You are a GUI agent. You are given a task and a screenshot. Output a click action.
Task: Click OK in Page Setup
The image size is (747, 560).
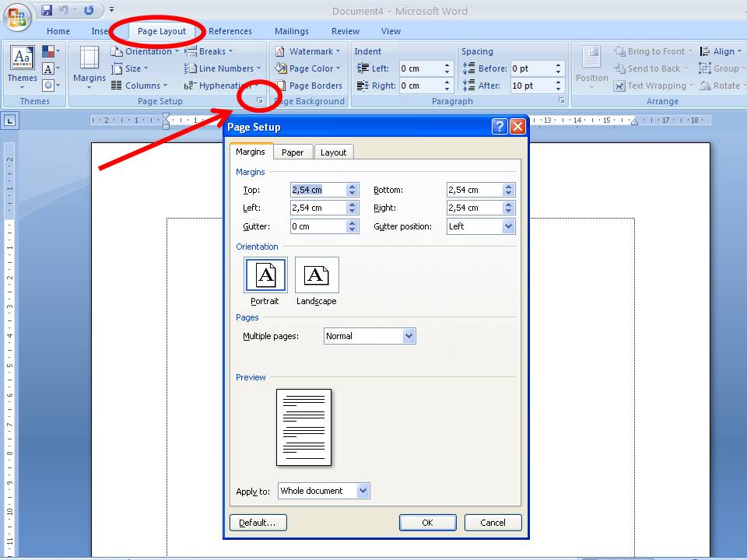pyautogui.click(x=427, y=523)
